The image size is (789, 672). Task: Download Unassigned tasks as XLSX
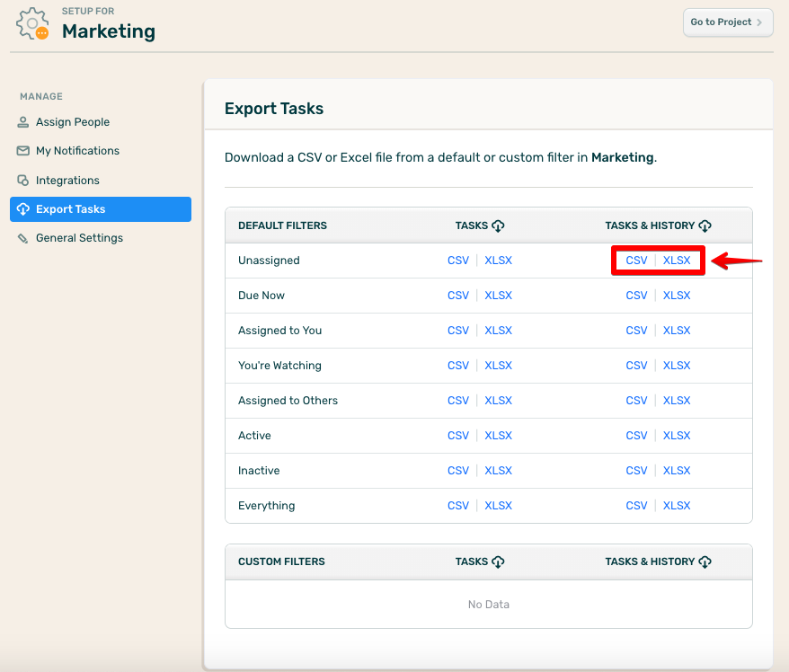pos(498,261)
